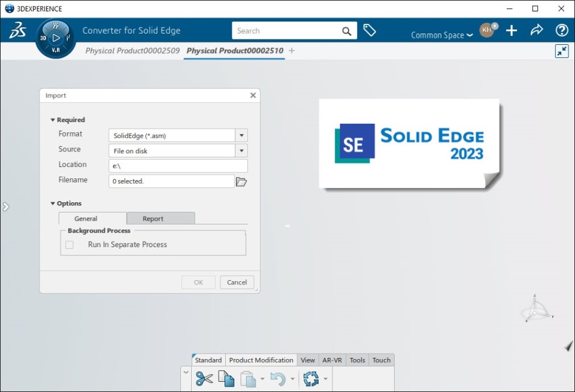Image resolution: width=575 pixels, height=392 pixels.
Task: Switch to the Report options tab
Action: click(161, 218)
